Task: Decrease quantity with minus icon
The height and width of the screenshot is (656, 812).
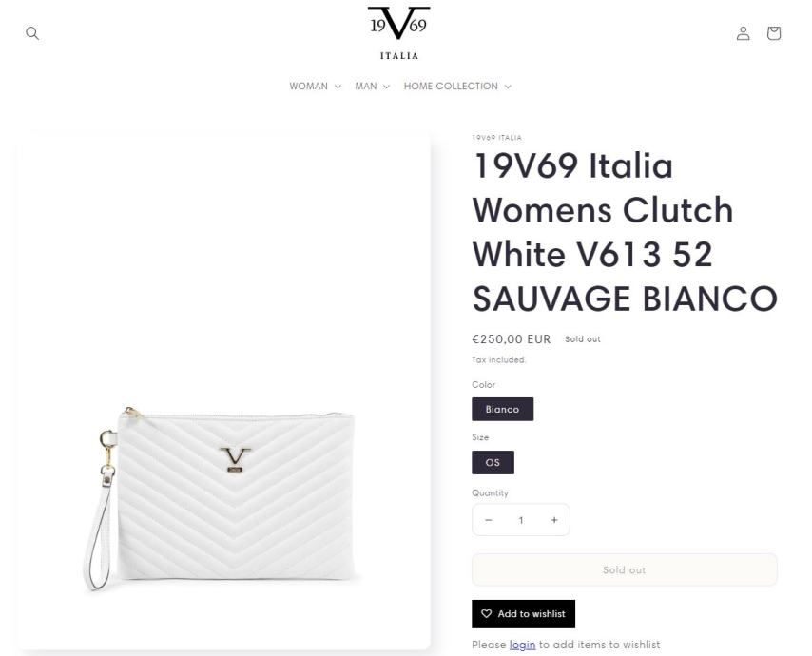Action: 489,520
